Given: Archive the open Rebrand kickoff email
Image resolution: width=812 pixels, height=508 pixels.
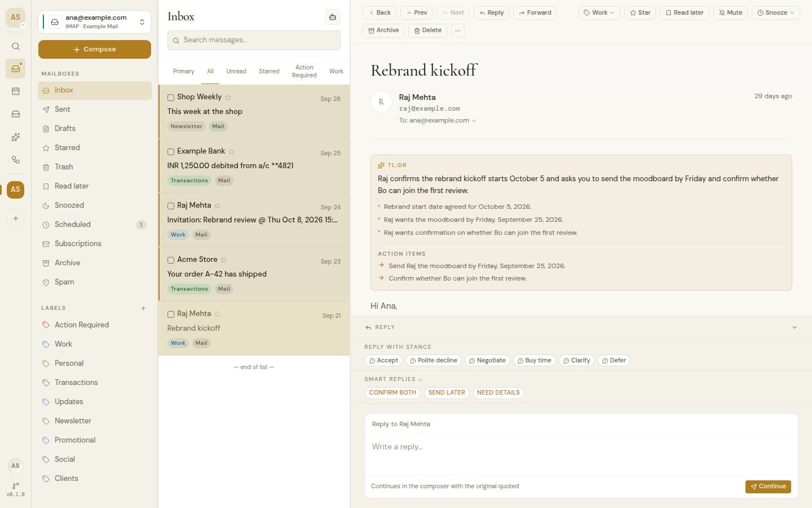Looking at the screenshot, I should pyautogui.click(x=383, y=30).
